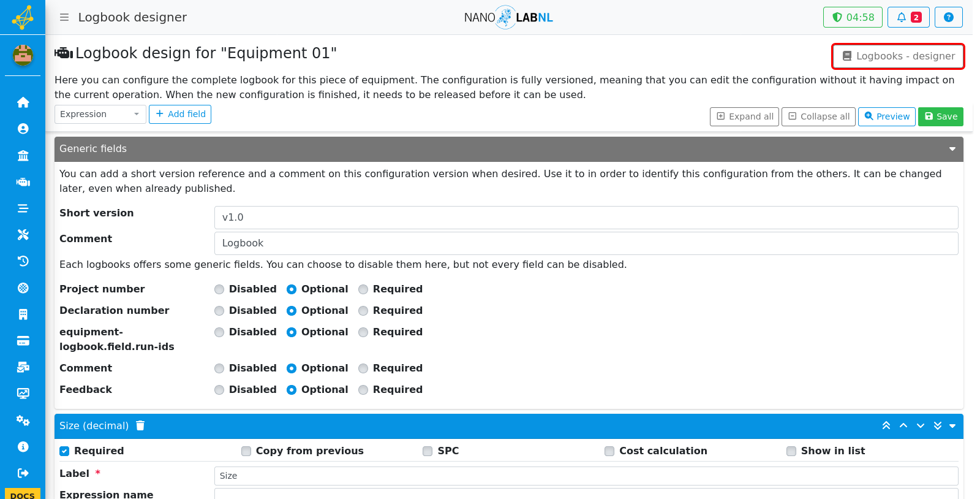Open the history clock icon in sidebar
Image resolution: width=980 pixels, height=499 pixels.
pos(23,261)
